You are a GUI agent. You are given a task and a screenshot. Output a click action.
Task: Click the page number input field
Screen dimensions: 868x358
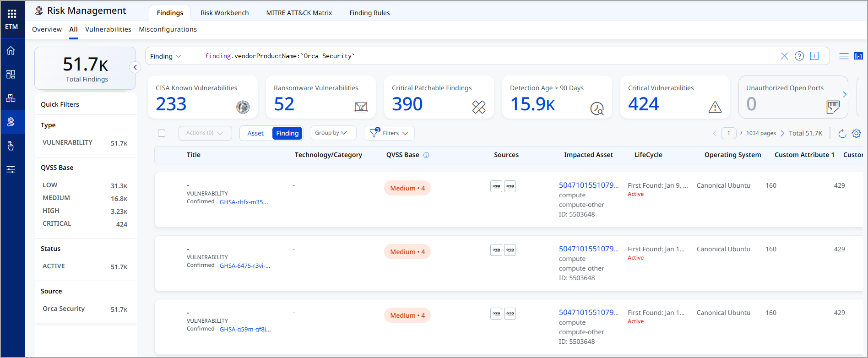[x=728, y=133]
